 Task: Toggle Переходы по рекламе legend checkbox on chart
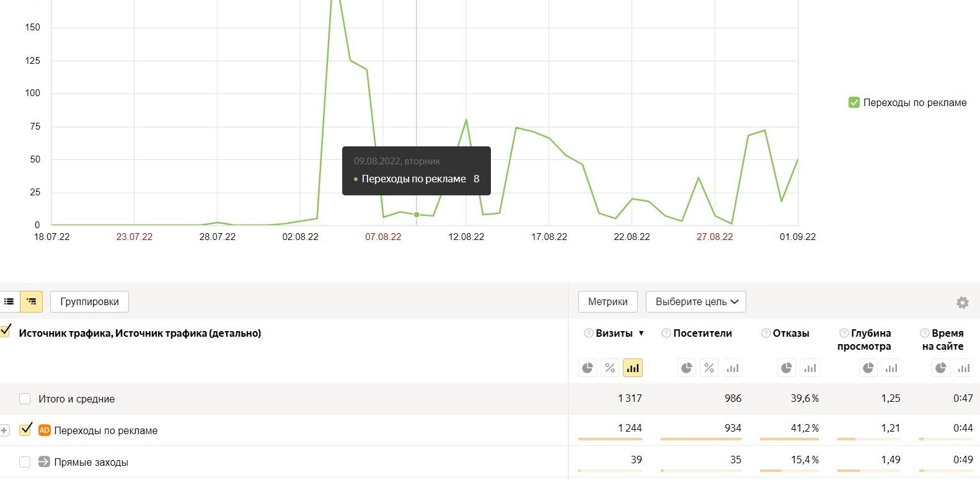[854, 102]
